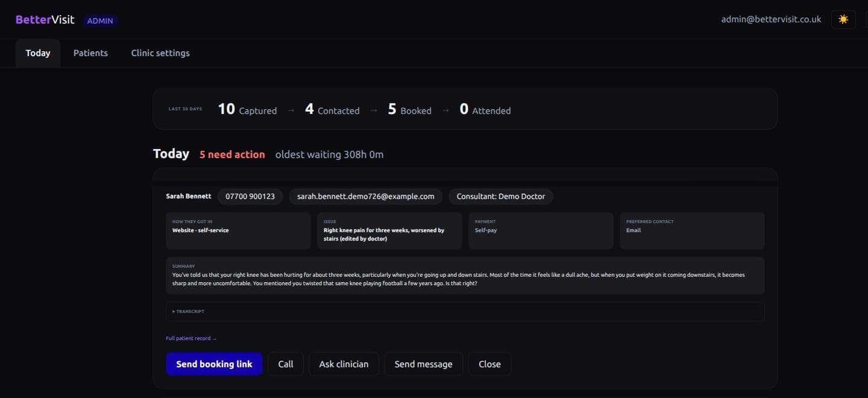This screenshot has width=868, height=398.
Task: Click the BetterVisit logo
Action: pyautogui.click(x=45, y=19)
